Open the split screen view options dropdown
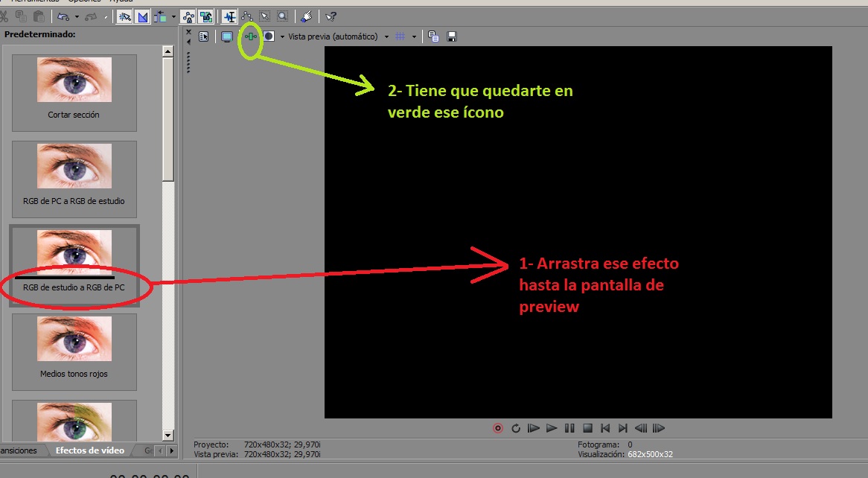868x478 pixels. (x=282, y=36)
